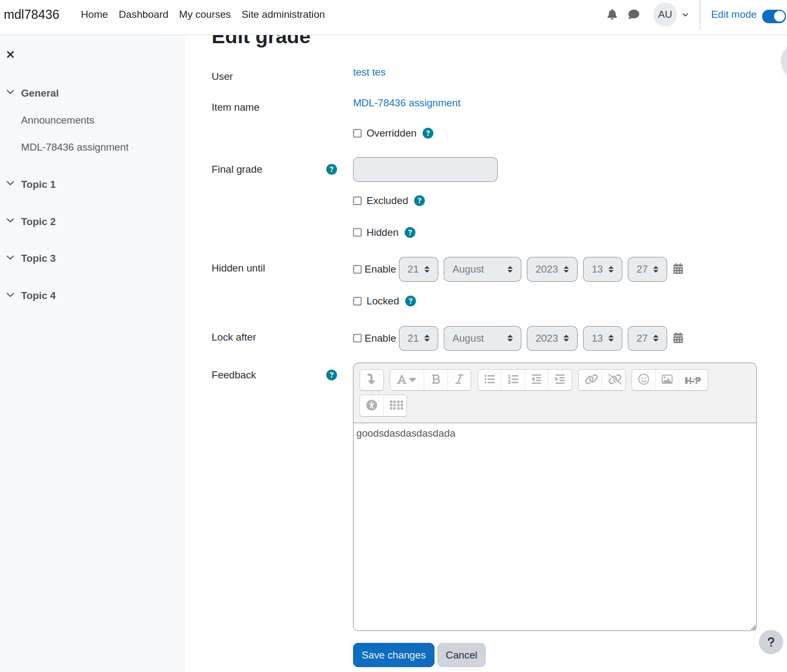Open Hidden until hour dropdown
The width and height of the screenshot is (787, 672).
(x=602, y=269)
